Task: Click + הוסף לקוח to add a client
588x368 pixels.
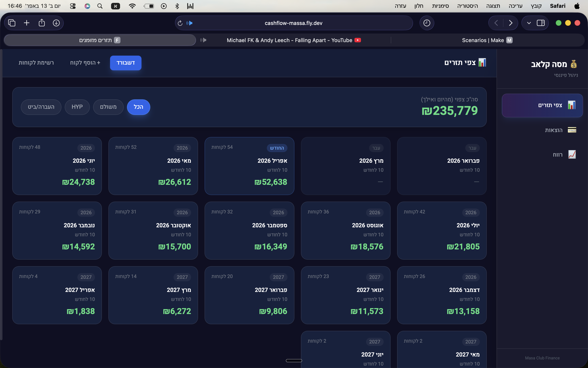Action: point(85,63)
